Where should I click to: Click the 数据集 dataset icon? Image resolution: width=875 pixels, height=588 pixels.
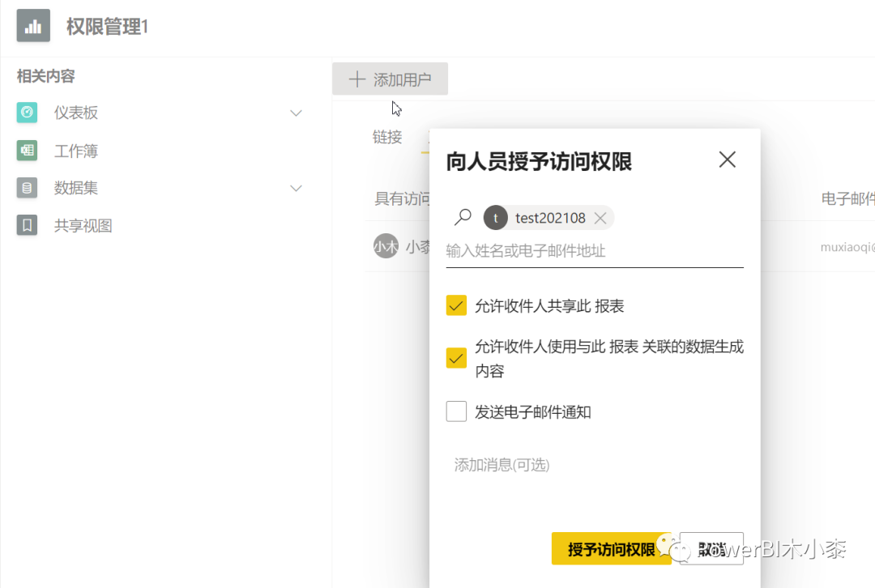pyautogui.click(x=27, y=188)
